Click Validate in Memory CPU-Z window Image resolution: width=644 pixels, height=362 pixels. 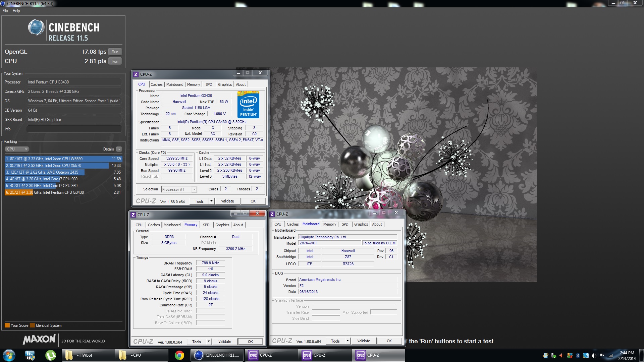point(225,342)
